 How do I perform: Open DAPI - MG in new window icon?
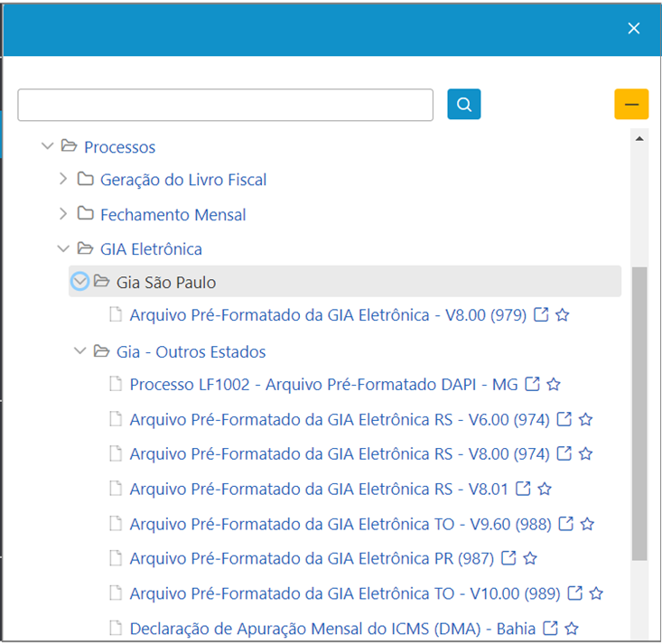pos(532,384)
